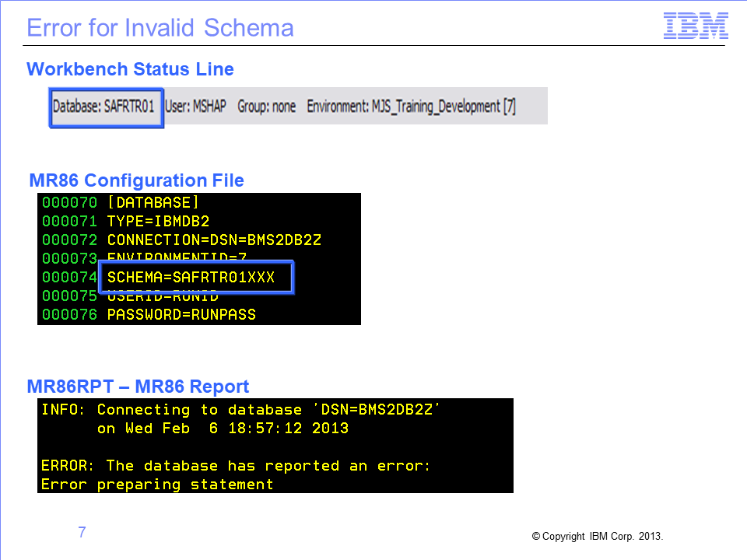Screen dimensions: 747x560
Task: Select the 'Error for Invalid Schema' slide title
Action: coord(160,28)
